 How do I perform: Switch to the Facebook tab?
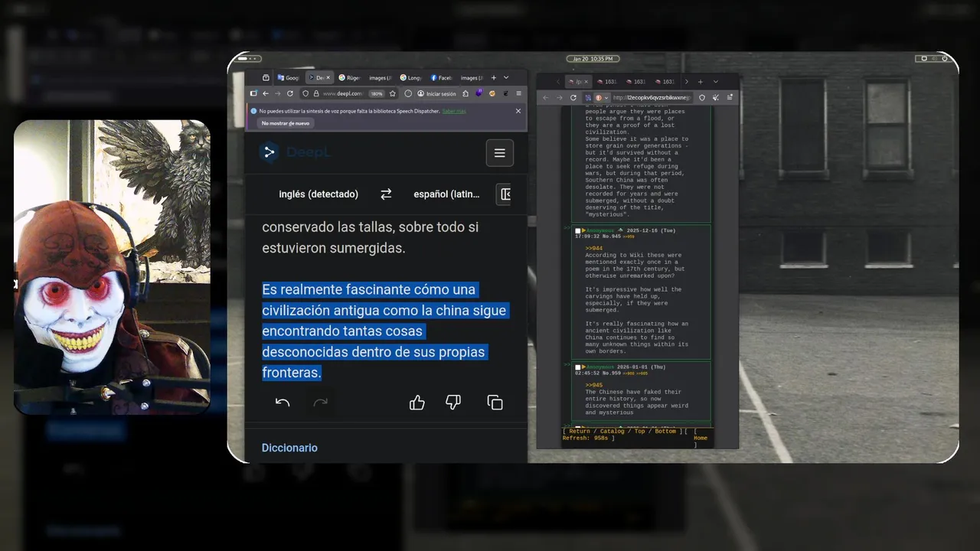442,78
